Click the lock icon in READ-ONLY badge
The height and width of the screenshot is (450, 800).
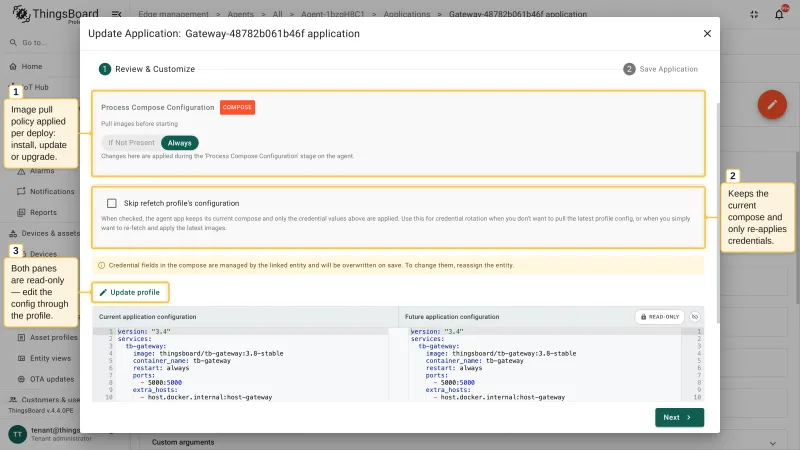pos(643,317)
